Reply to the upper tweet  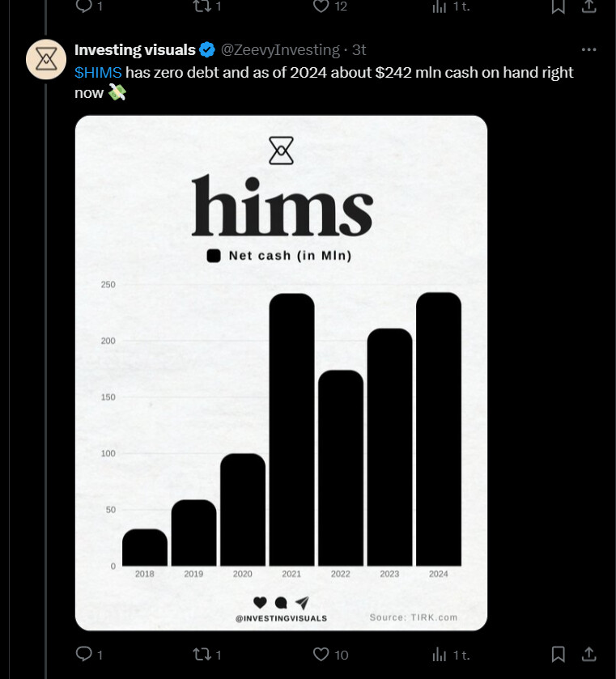point(83,6)
